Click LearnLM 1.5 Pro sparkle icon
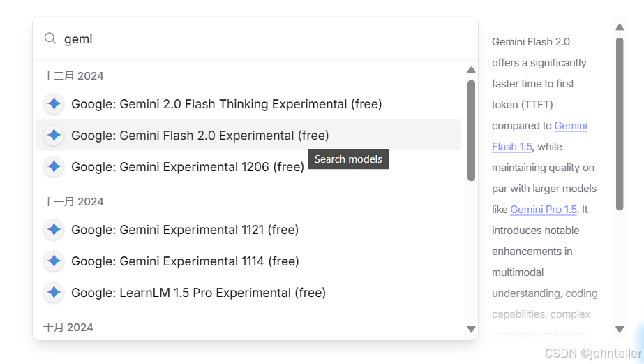Screen dimensions: 644x364 point(54,293)
